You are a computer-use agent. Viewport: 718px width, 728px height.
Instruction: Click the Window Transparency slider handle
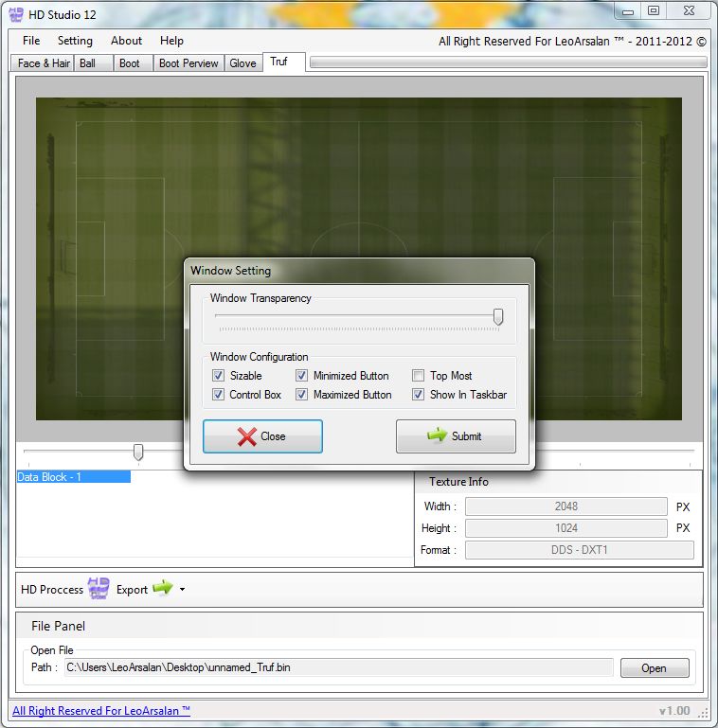[498, 317]
